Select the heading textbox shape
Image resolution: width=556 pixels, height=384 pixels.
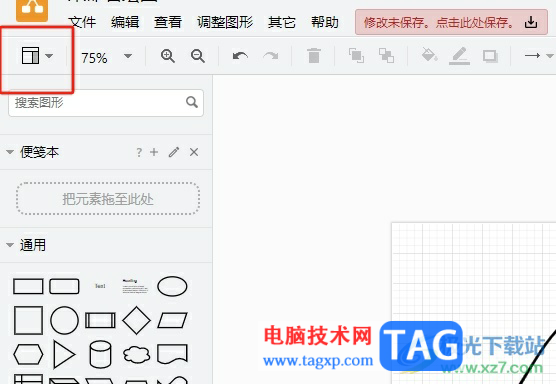pos(135,286)
